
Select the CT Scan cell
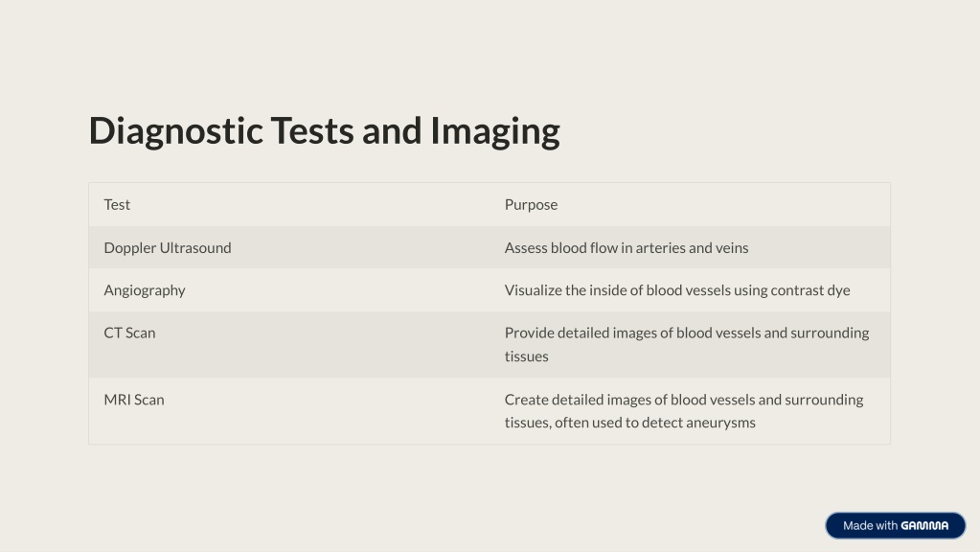(289, 344)
